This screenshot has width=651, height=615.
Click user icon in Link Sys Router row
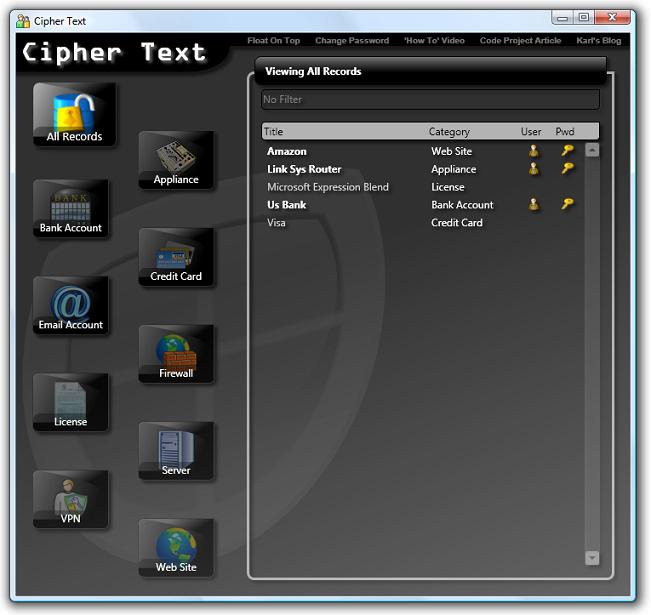(x=534, y=169)
